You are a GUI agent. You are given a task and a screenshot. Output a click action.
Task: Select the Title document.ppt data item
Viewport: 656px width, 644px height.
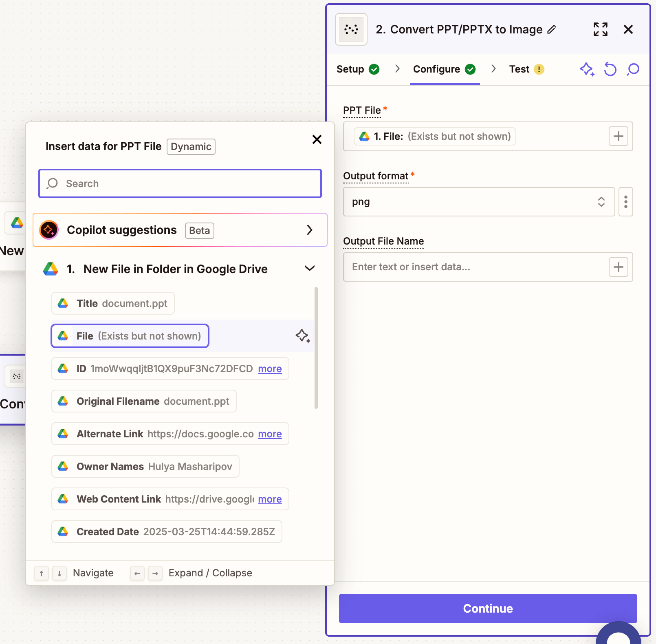pos(113,303)
